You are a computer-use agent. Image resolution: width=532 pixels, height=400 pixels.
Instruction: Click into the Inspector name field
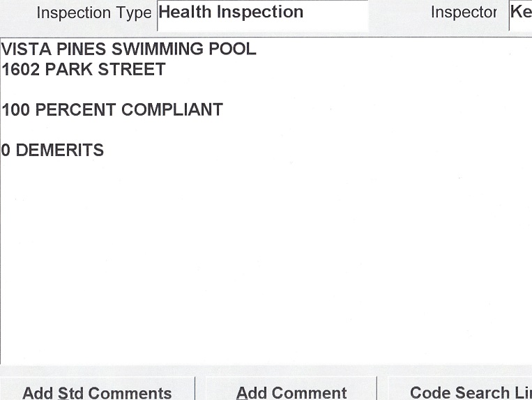[x=520, y=14]
